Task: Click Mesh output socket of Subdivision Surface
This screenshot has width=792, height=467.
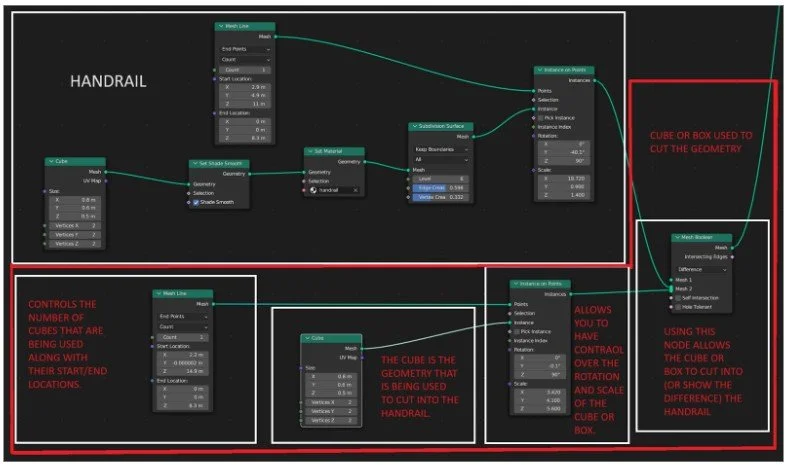Action: click(x=473, y=137)
